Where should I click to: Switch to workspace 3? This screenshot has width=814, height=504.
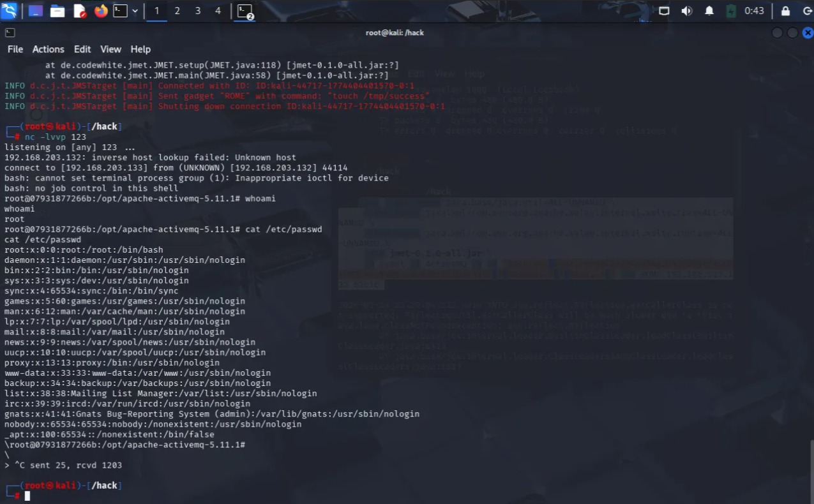[x=197, y=11]
